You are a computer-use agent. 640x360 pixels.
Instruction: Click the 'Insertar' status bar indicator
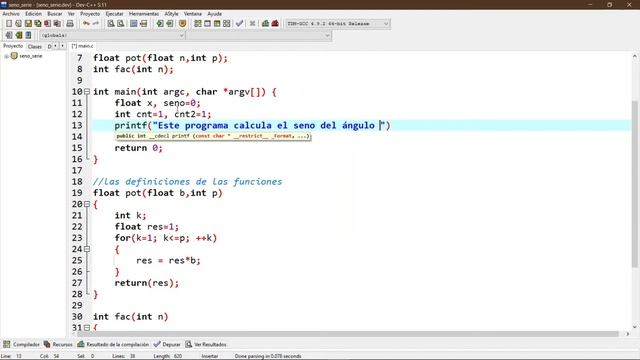point(210,356)
